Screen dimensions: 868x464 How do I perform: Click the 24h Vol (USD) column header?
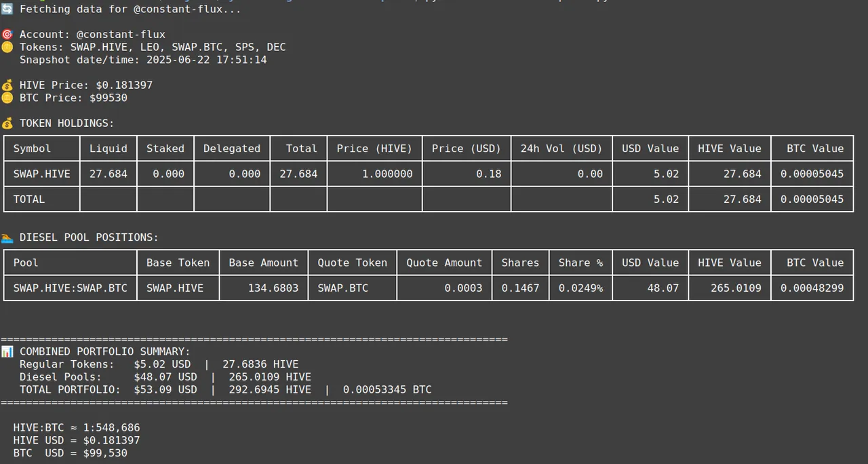click(561, 149)
